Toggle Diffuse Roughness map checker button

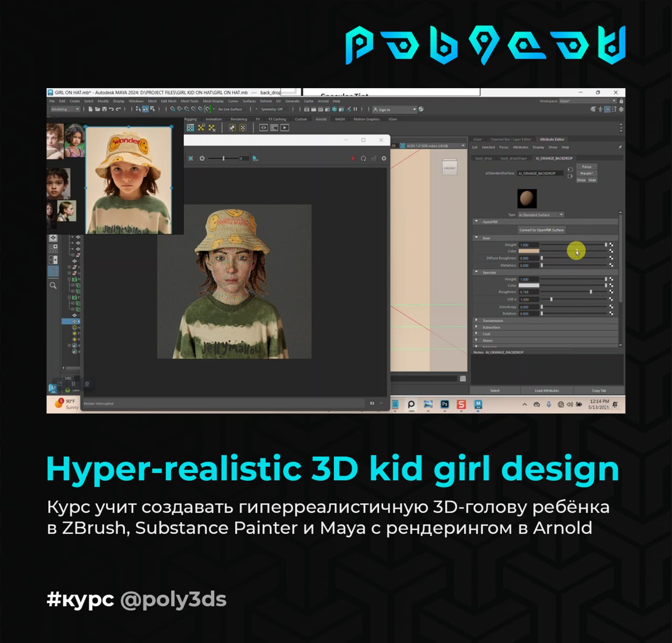pyautogui.click(x=611, y=258)
